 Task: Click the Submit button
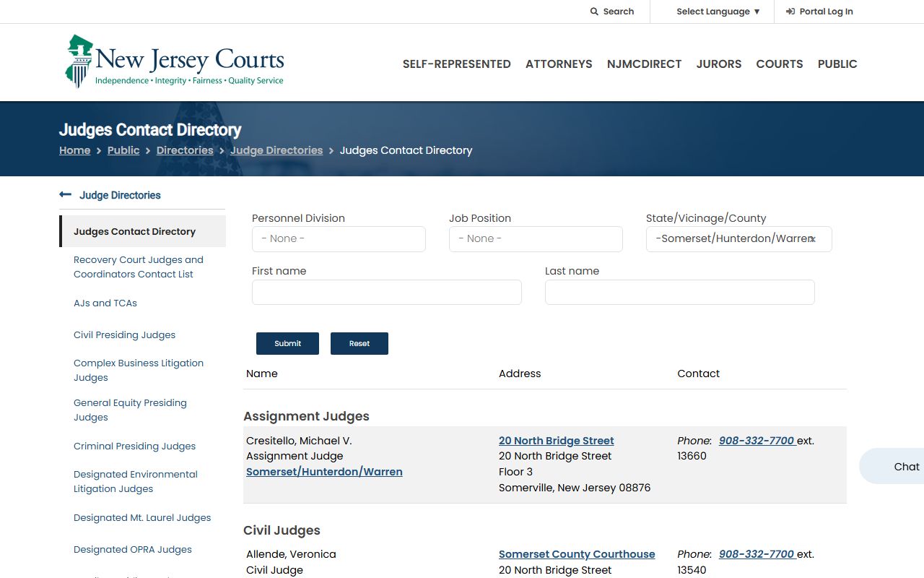(x=287, y=343)
